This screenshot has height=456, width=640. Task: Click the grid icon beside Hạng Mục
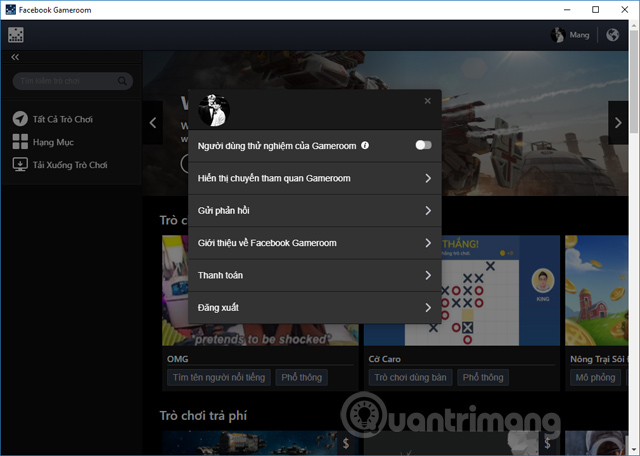click(20, 142)
